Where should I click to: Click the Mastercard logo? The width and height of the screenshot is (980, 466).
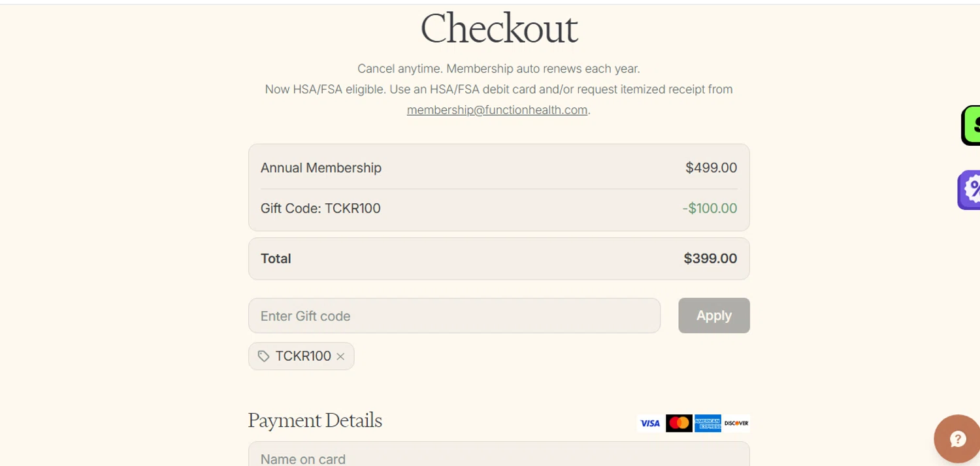pyautogui.click(x=679, y=424)
